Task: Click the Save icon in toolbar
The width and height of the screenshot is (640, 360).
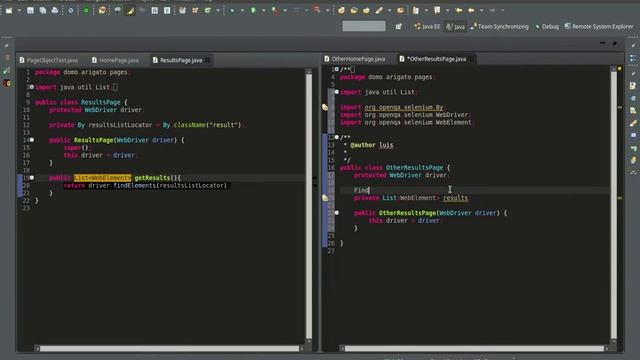Action: point(30,10)
